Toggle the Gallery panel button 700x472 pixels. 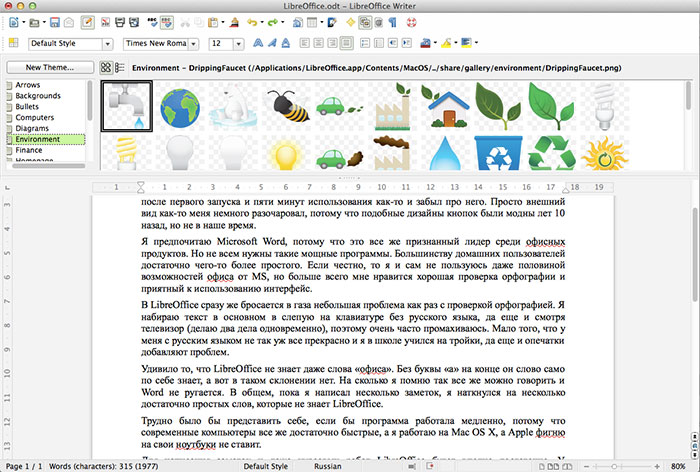(365, 22)
